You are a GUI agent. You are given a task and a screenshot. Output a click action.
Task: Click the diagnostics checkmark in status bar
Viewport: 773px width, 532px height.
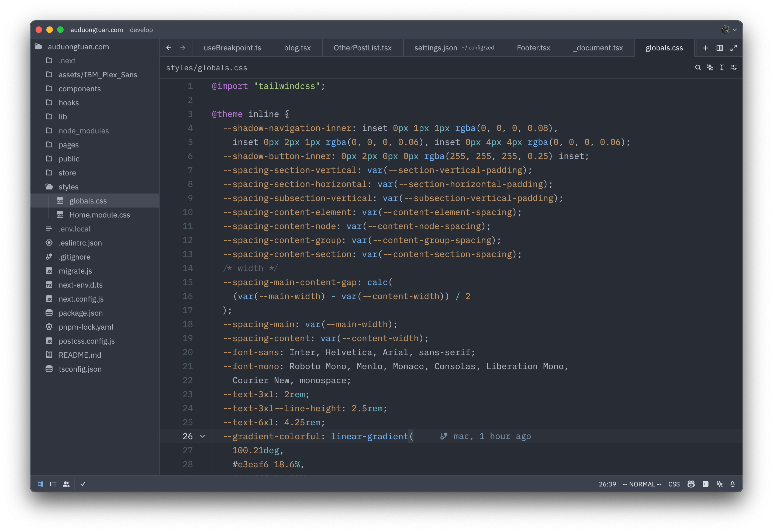coord(83,484)
